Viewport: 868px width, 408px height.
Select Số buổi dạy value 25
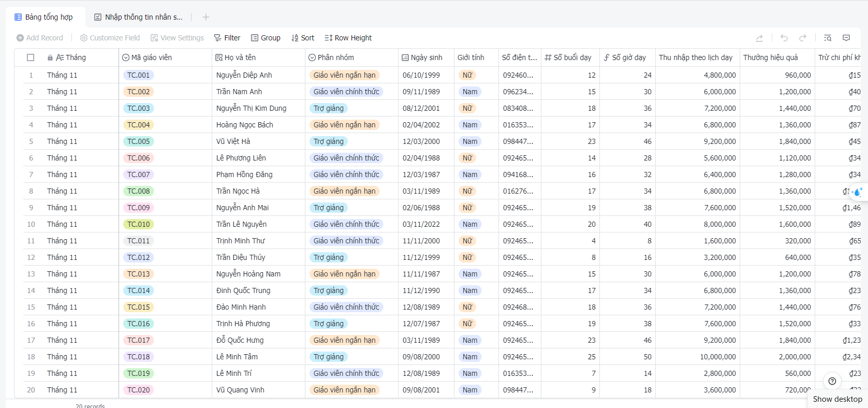click(x=570, y=357)
